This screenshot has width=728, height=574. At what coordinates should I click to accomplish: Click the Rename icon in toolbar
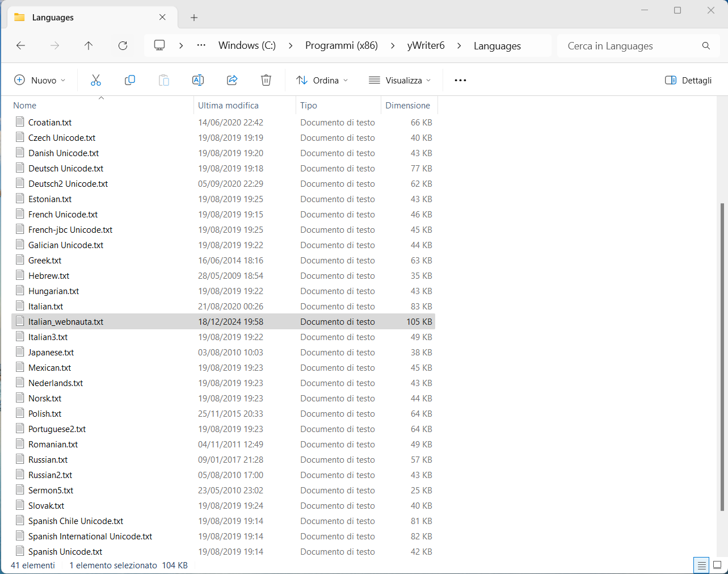click(x=198, y=80)
